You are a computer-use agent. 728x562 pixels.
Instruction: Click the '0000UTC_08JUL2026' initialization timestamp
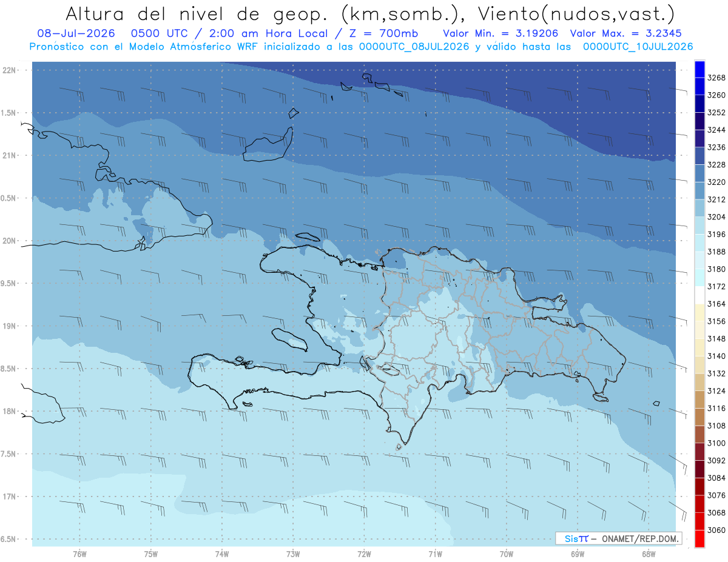[x=414, y=46]
